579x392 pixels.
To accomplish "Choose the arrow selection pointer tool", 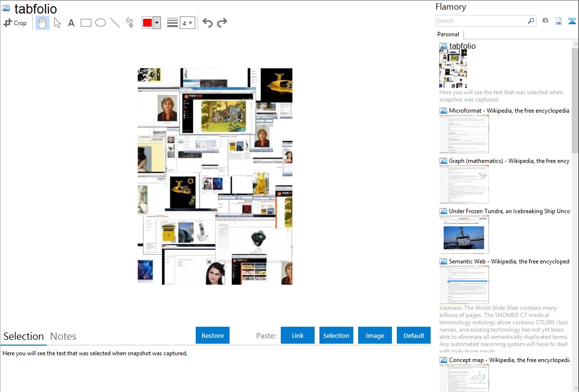I will tap(57, 23).
